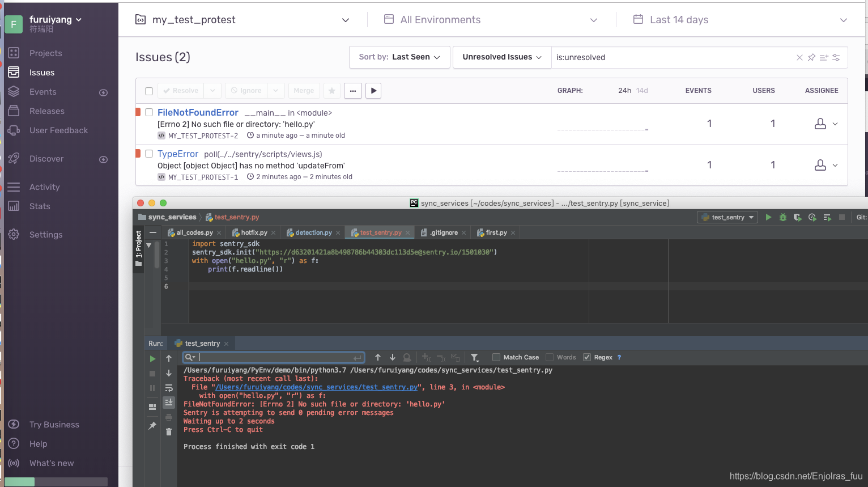Switch to all_codes.py tab in PyCharm
The width and height of the screenshot is (868, 487).
(x=194, y=233)
